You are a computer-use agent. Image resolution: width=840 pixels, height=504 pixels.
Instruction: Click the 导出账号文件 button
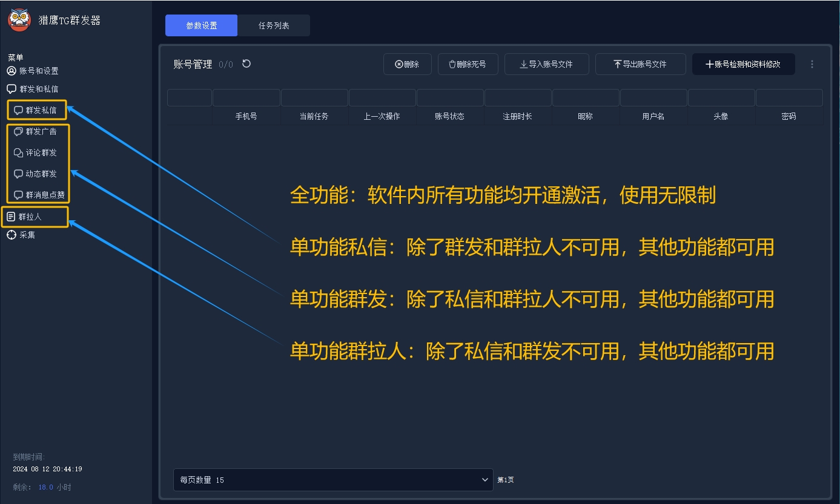pos(640,64)
